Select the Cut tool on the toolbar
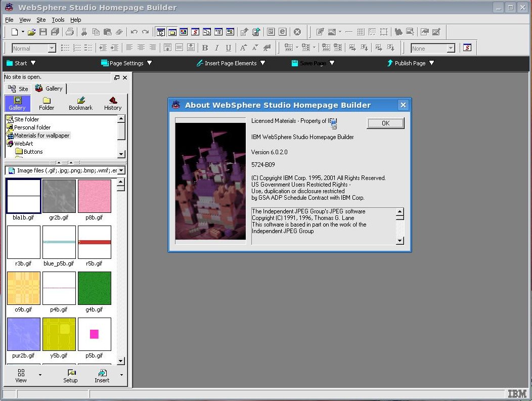Screen dimensions: 532x401 (83, 31)
